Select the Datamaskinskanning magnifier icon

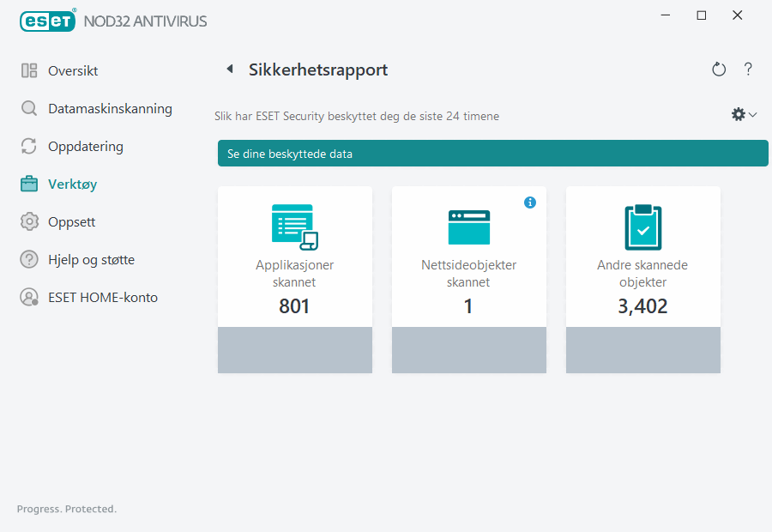coord(27,108)
